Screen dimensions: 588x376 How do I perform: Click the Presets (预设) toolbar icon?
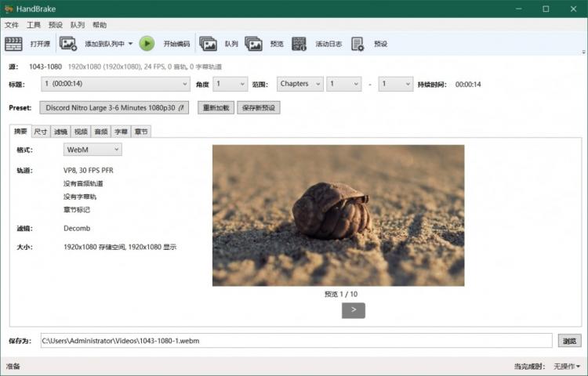pos(358,44)
